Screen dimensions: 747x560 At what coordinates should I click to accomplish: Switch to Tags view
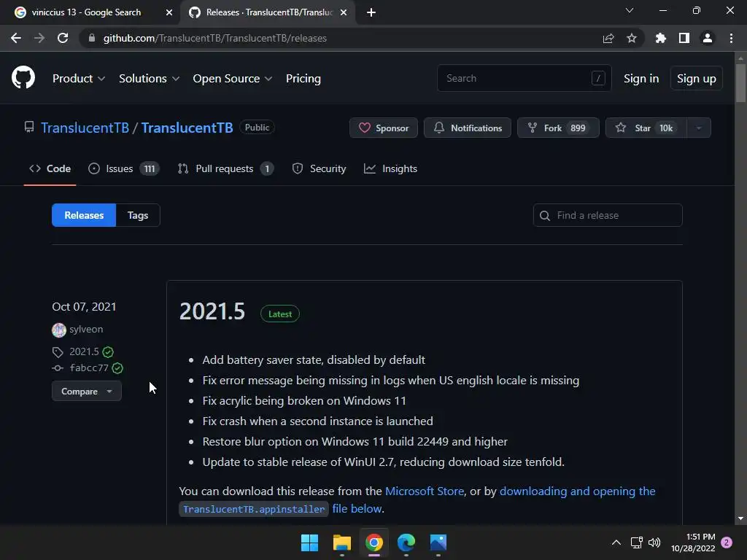coord(138,215)
